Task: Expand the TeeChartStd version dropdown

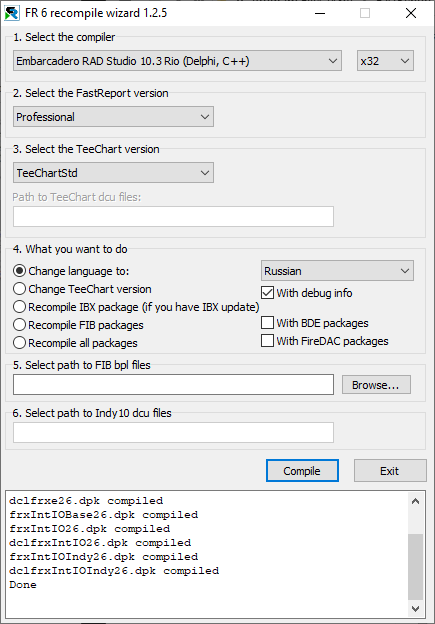Action: click(x=113, y=173)
